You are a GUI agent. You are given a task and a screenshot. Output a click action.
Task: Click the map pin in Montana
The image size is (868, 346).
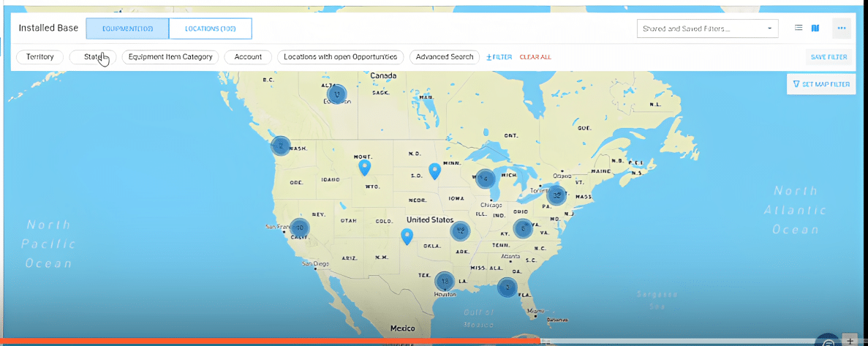click(365, 168)
